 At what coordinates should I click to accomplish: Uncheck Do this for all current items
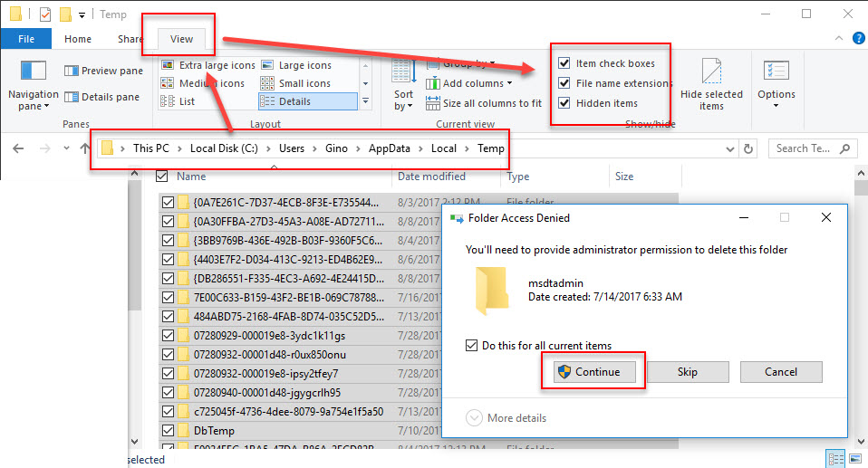471,345
